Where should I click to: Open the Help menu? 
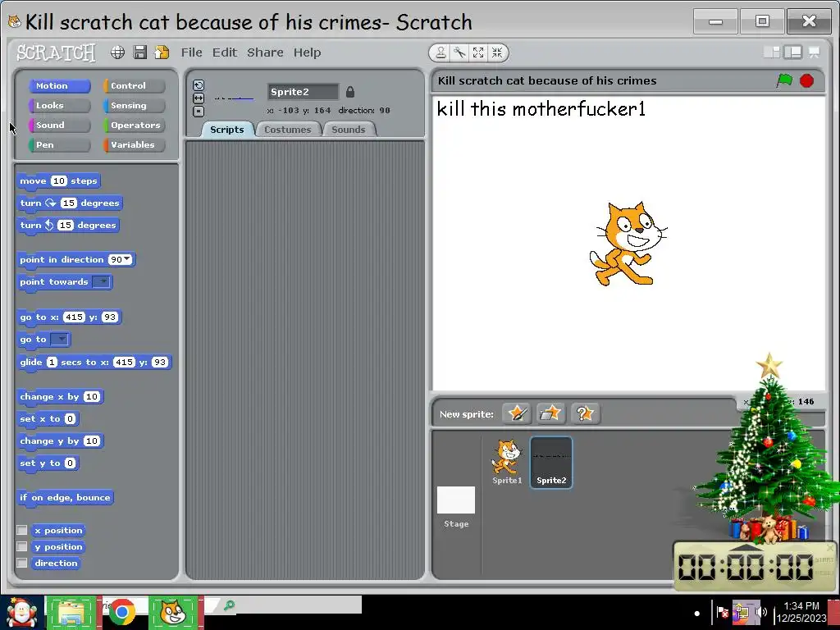307,52
